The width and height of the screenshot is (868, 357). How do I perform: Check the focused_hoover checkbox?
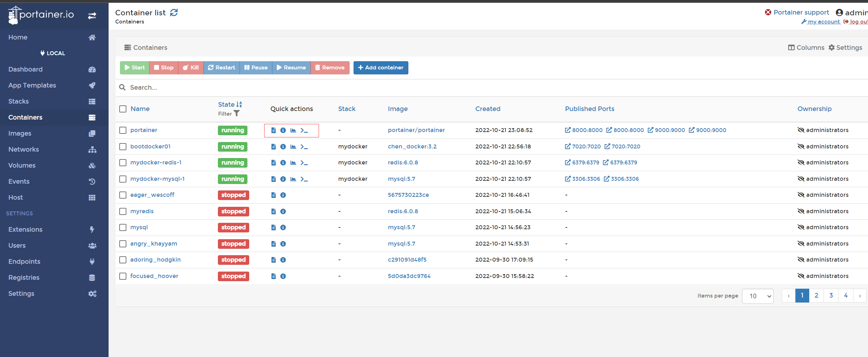pyautogui.click(x=123, y=276)
